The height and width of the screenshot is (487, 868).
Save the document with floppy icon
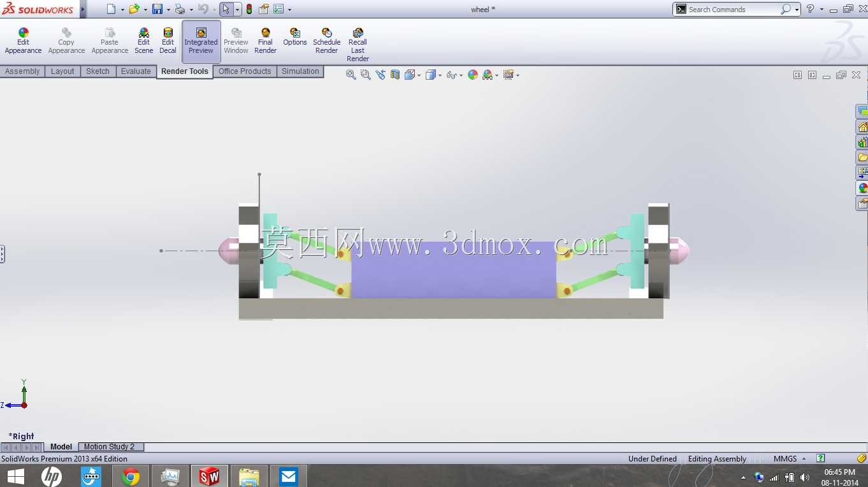pyautogui.click(x=157, y=9)
